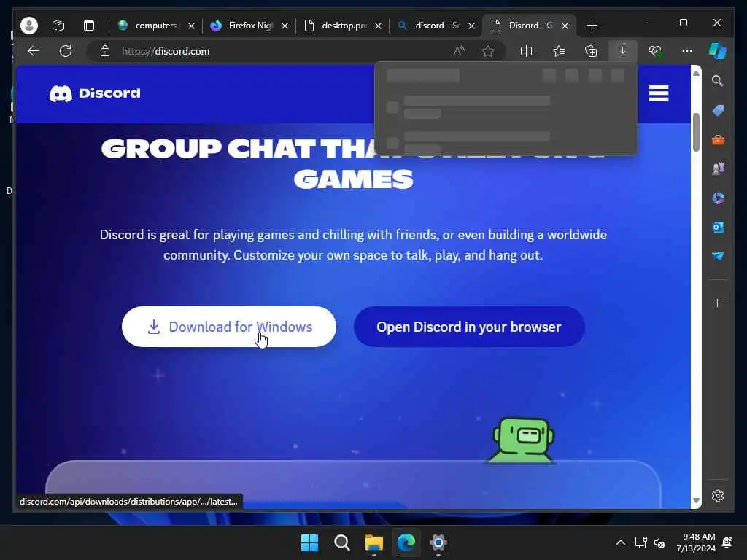Open the sidebar Microsoft 365 icon
Image resolution: width=747 pixels, height=560 pixels.
(718, 198)
